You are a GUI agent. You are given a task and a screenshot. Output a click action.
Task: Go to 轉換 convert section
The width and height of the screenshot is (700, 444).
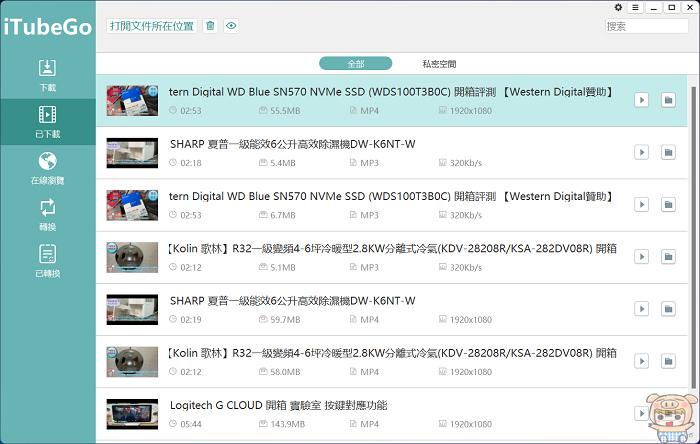(x=47, y=214)
